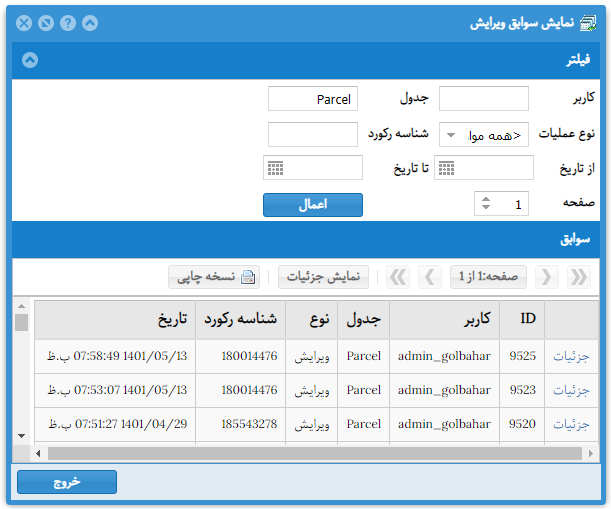Click admin_golbahar in the 9525 row

[444, 356]
